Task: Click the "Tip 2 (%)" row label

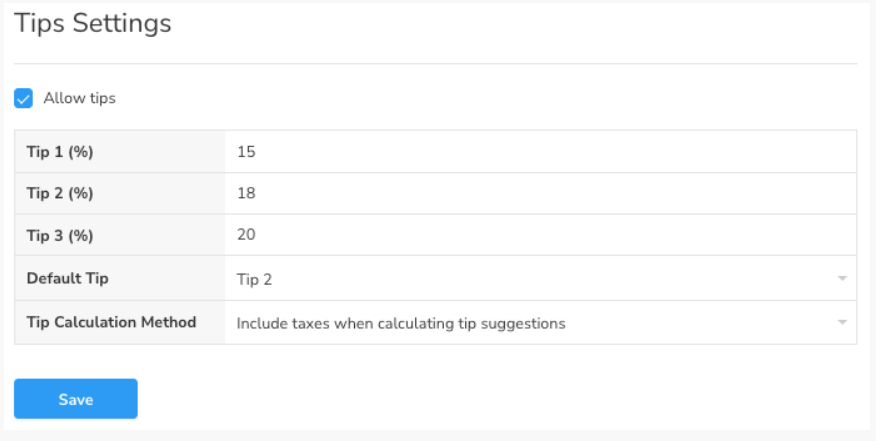Action: pyautogui.click(x=66, y=193)
